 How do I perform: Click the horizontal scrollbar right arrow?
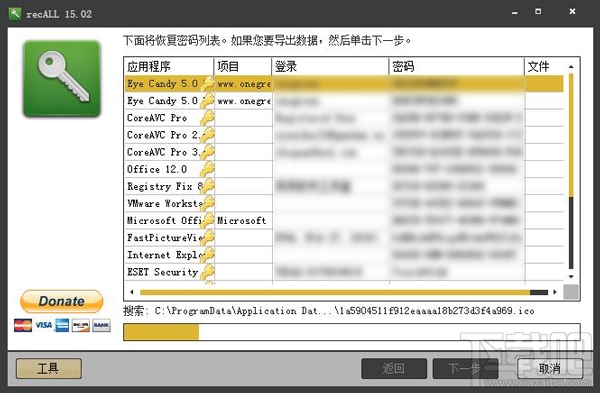(555, 292)
